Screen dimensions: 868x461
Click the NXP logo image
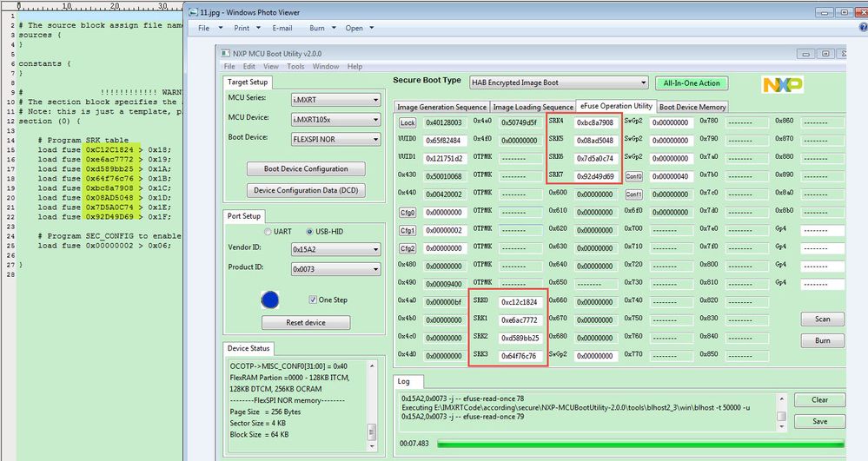pos(783,84)
